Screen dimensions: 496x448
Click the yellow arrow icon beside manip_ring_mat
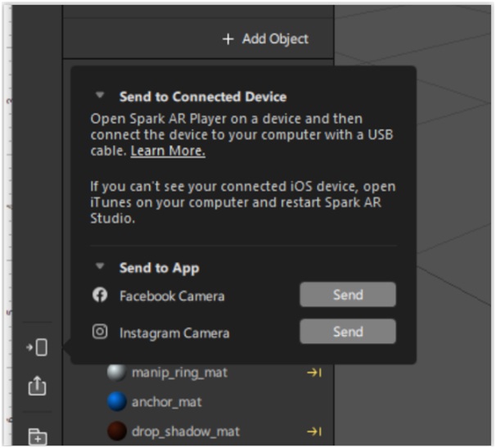[314, 373]
